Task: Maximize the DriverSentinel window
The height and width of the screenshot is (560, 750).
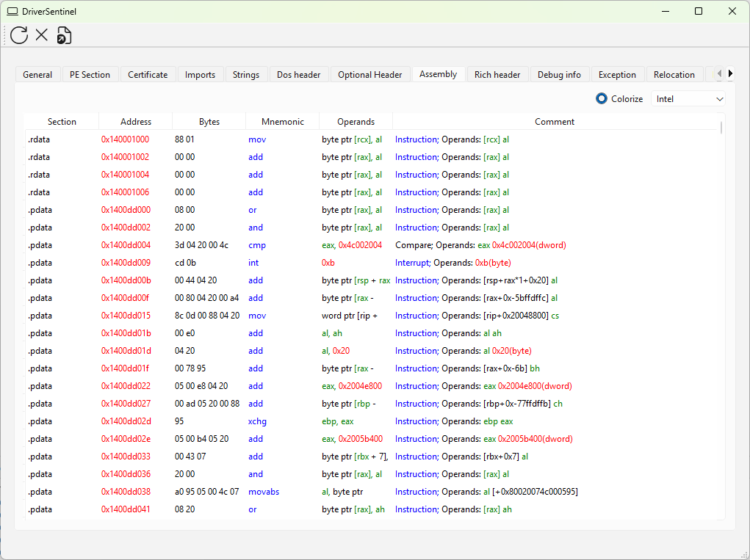Action: click(699, 11)
